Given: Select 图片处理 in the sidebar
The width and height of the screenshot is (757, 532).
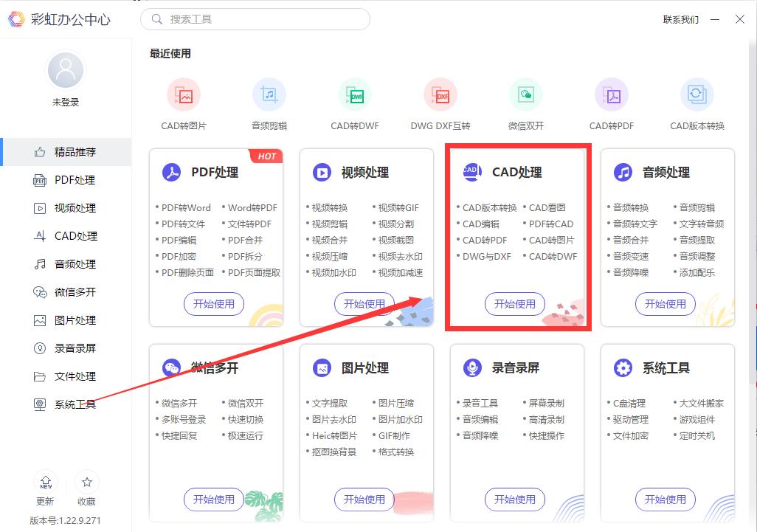Looking at the screenshot, I should click(74, 319).
